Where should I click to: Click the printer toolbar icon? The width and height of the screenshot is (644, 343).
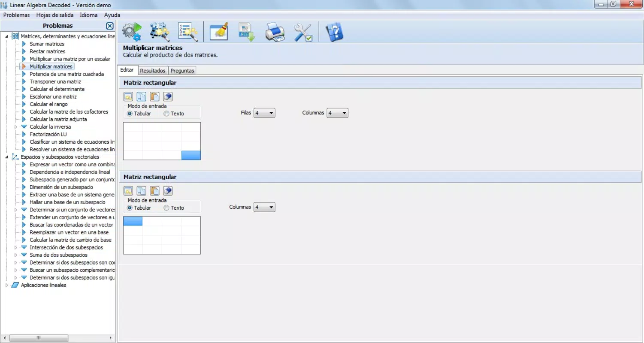[275, 32]
